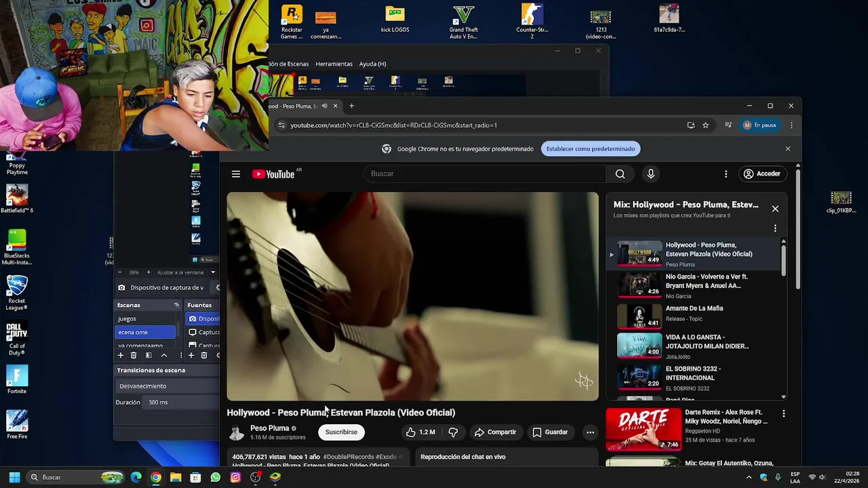
Task: Click the install app icon in the address bar
Action: pos(691,125)
